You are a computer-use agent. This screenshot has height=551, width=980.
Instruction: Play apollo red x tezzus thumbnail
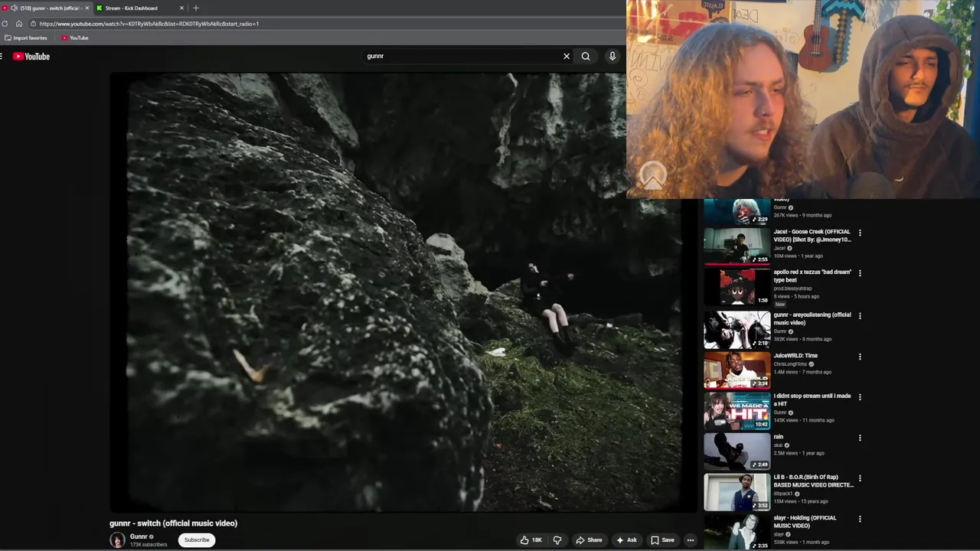point(737,287)
